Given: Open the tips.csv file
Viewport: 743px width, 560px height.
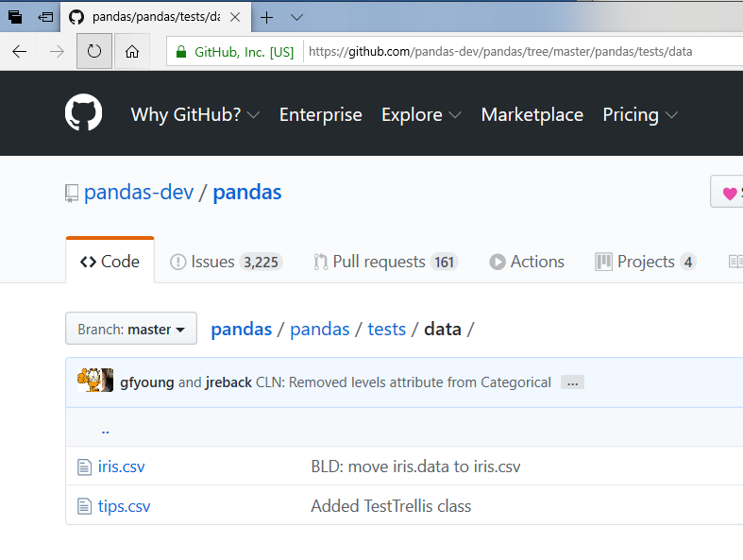Looking at the screenshot, I should click(x=124, y=506).
